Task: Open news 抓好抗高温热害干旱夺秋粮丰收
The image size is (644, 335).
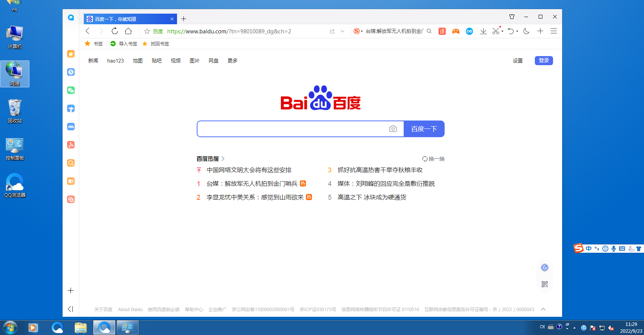Action: click(380, 170)
